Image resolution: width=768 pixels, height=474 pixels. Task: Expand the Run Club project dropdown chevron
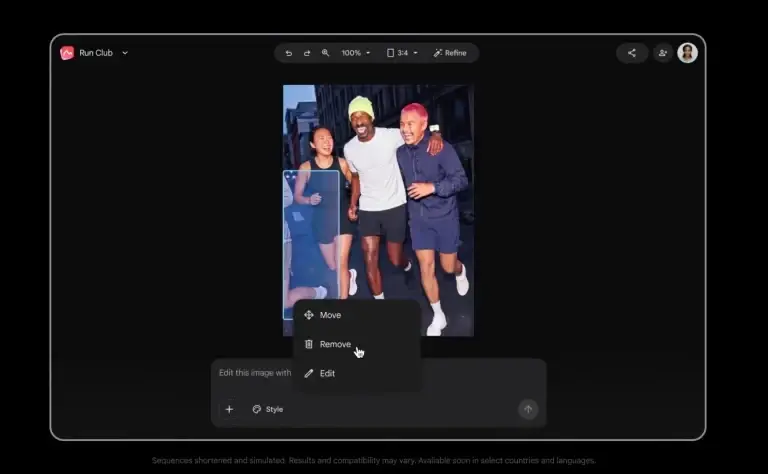coord(125,53)
